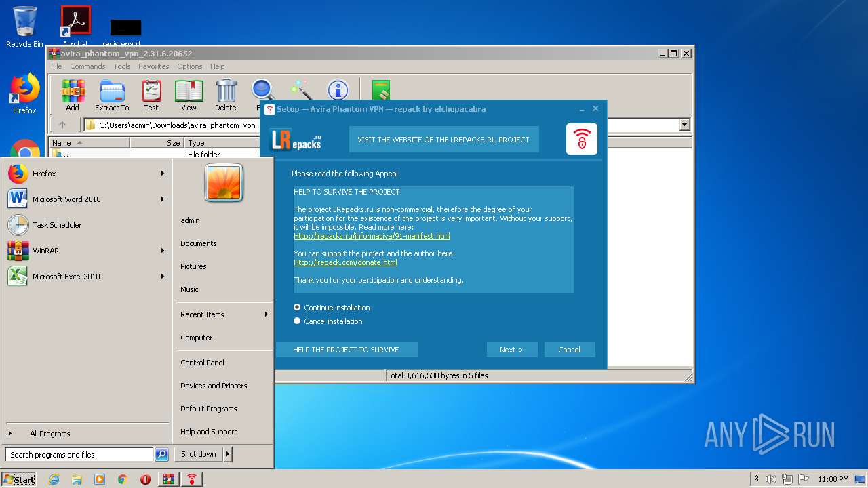Click the Opera taskbar icon
The width and height of the screenshot is (868, 488).
coord(145,479)
